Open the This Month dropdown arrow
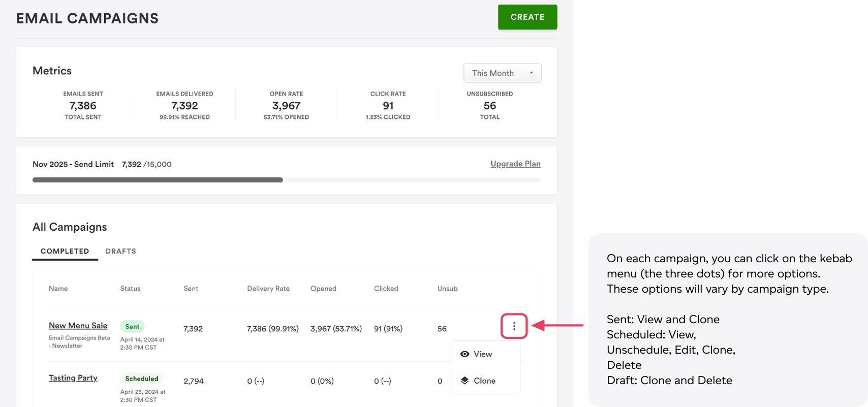 531,73
